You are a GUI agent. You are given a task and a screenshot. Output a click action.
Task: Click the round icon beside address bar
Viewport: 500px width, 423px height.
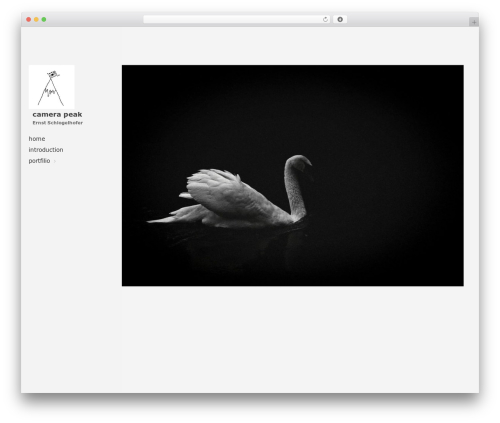pos(340,19)
